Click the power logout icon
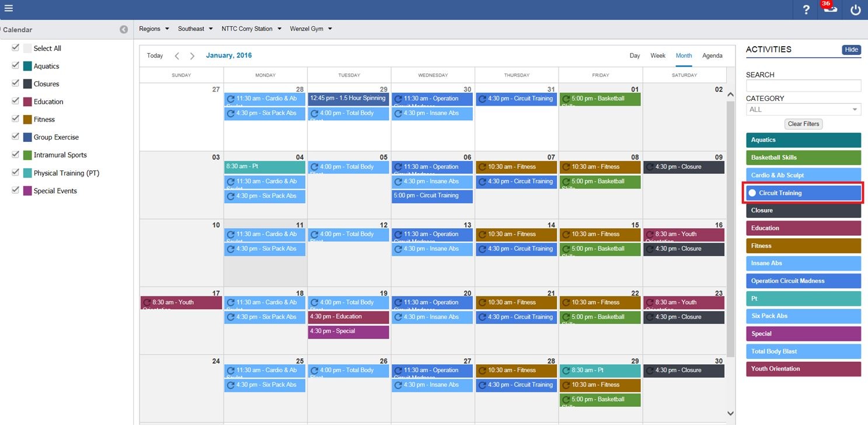The image size is (868, 429). [x=855, y=10]
